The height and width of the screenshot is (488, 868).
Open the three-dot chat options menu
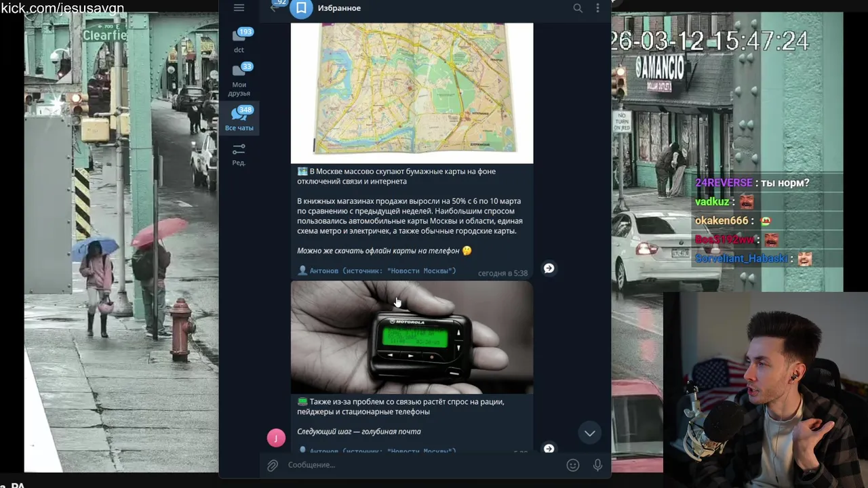click(597, 8)
